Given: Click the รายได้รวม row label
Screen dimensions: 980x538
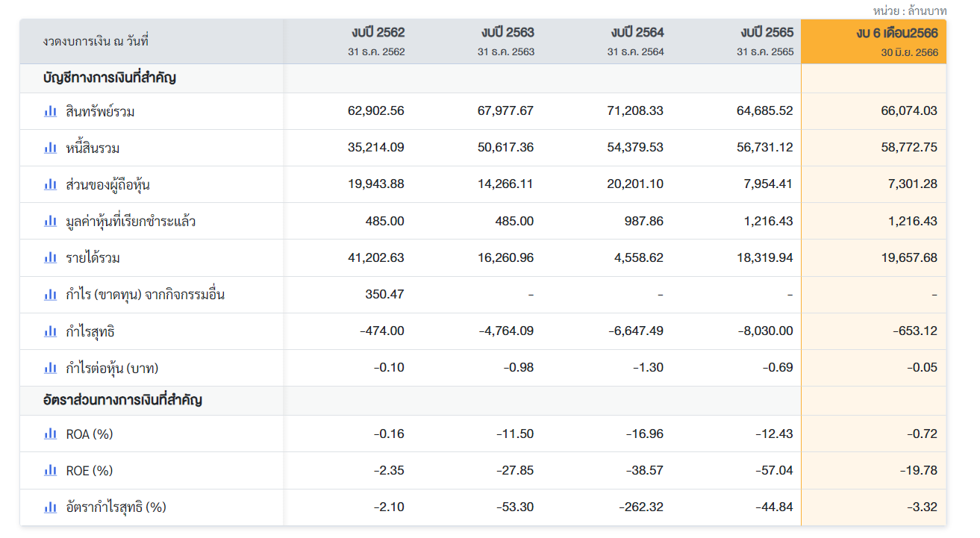Looking at the screenshot, I should [93, 258].
